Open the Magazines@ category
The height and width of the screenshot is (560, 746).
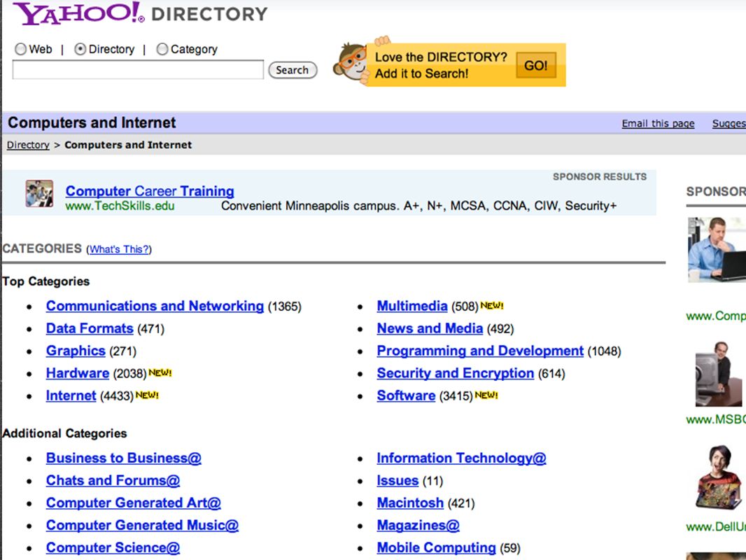pyautogui.click(x=418, y=525)
